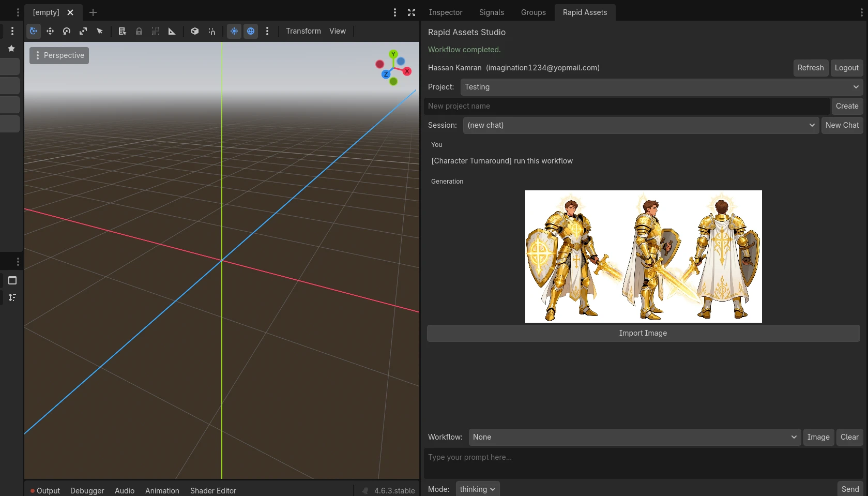
Task: Switch to the Groups tab
Action: 534,12
